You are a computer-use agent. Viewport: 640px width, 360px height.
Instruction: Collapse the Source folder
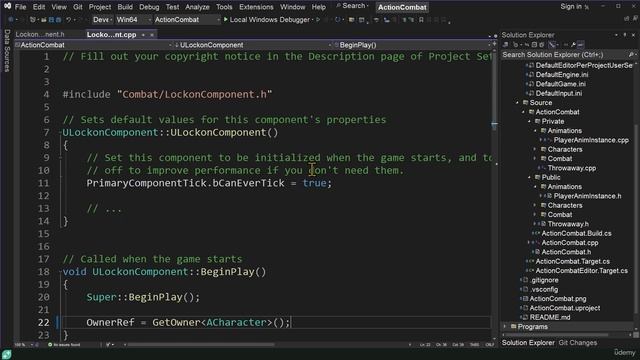[x=518, y=103]
